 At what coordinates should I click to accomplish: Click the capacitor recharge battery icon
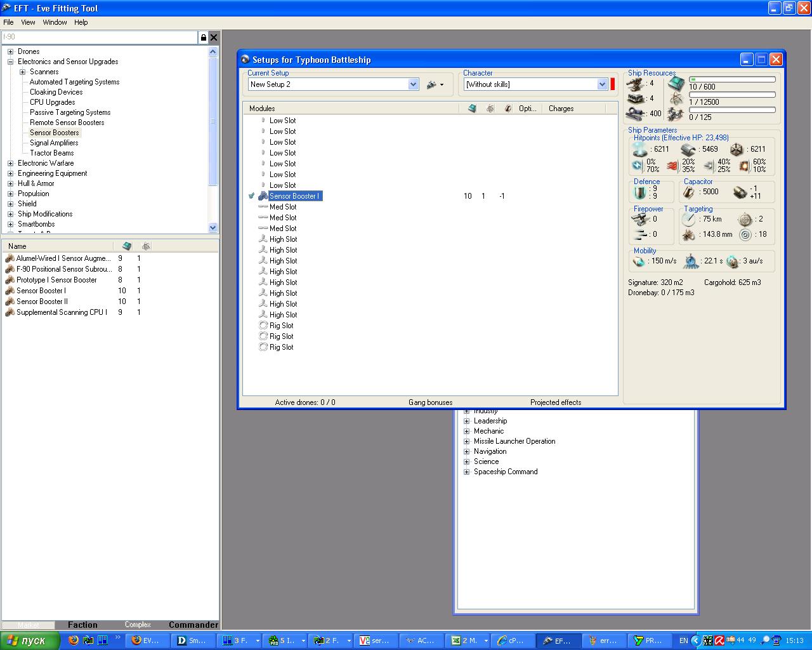(739, 192)
